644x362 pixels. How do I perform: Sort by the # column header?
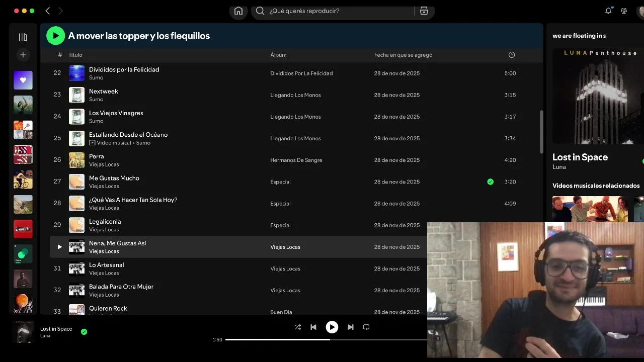pyautogui.click(x=60, y=55)
